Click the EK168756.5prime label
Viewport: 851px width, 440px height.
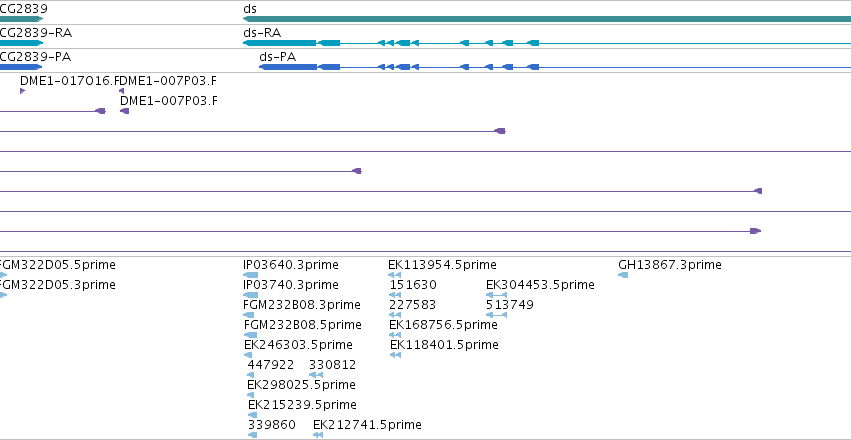coord(443,325)
